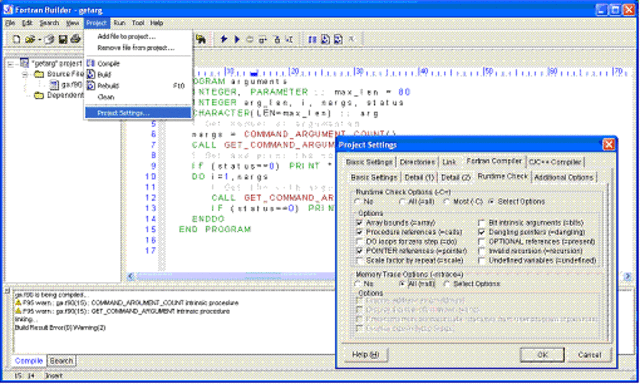Viewport: 640px width, 384px height.
Task: Uncheck Dangling pointers (=dangling) checkbox
Action: click(482, 232)
